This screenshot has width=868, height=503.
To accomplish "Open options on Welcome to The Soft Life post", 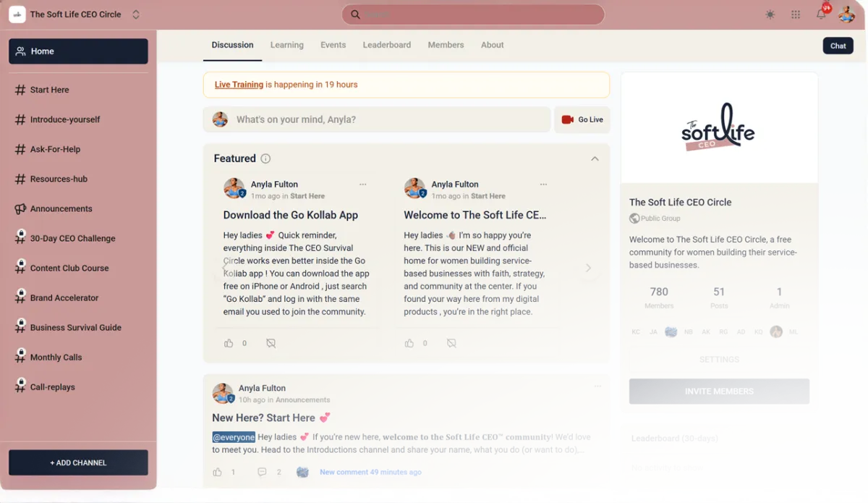I will [x=543, y=185].
